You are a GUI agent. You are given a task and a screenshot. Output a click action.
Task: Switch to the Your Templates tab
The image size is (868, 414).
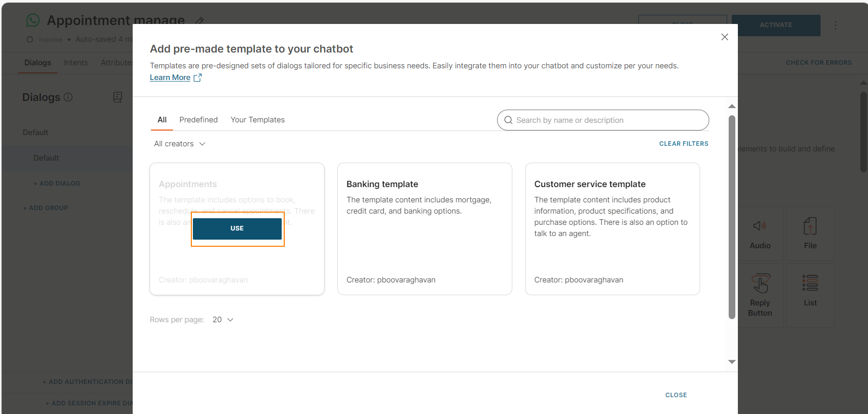tap(257, 120)
